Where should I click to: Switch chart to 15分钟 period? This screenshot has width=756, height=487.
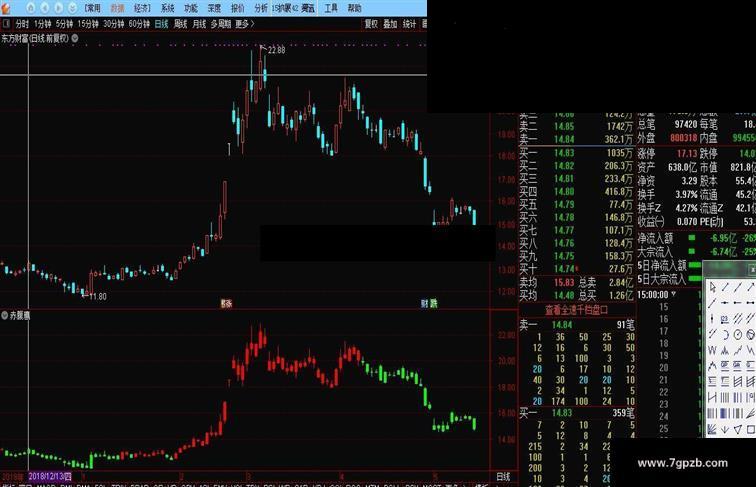pos(88,24)
